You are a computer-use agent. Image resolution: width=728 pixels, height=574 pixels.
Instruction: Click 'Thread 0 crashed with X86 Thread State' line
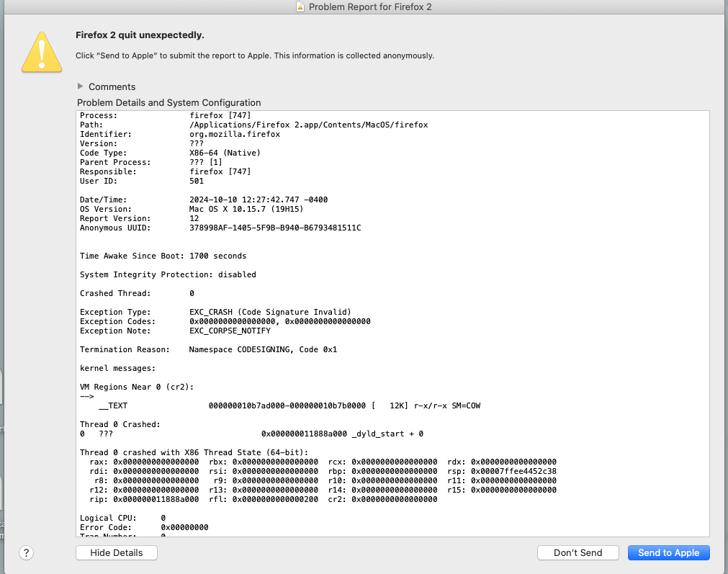(194, 452)
